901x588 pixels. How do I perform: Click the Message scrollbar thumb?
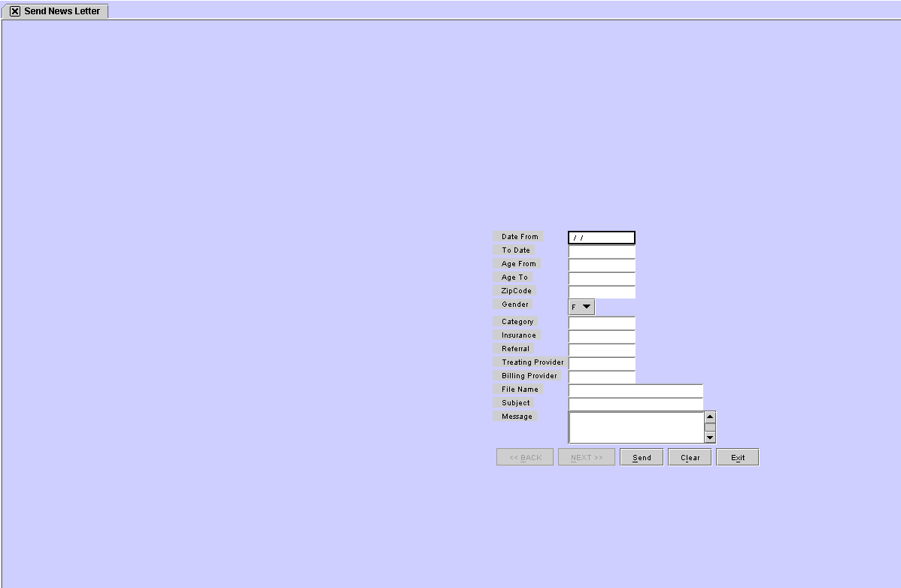(x=710, y=427)
